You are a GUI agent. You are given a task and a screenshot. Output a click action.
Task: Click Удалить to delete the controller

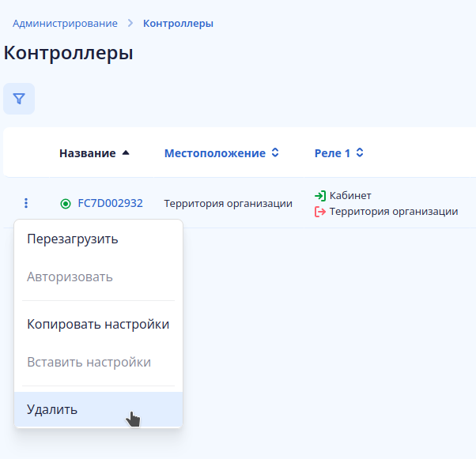52,409
